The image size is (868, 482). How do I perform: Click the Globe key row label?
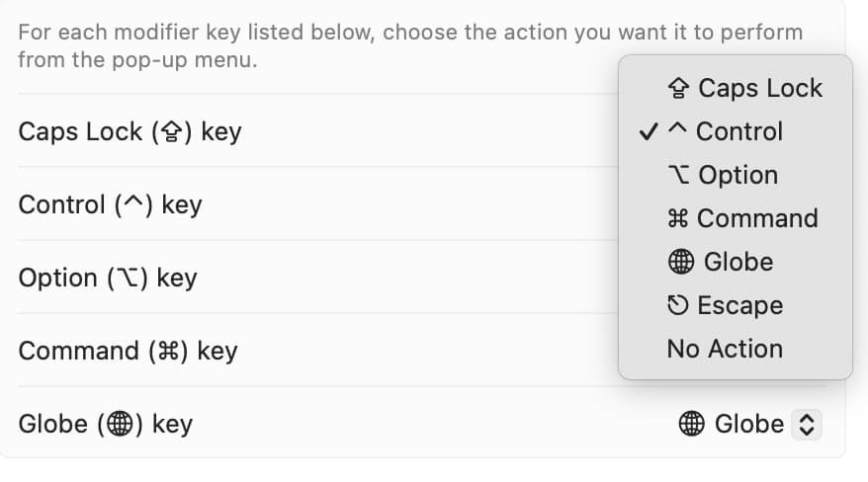[106, 425]
